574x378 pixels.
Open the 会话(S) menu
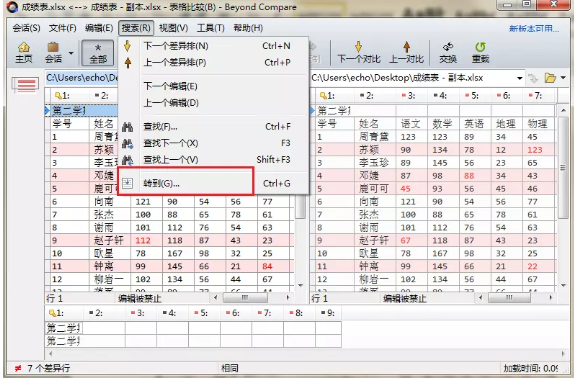(x=26, y=28)
